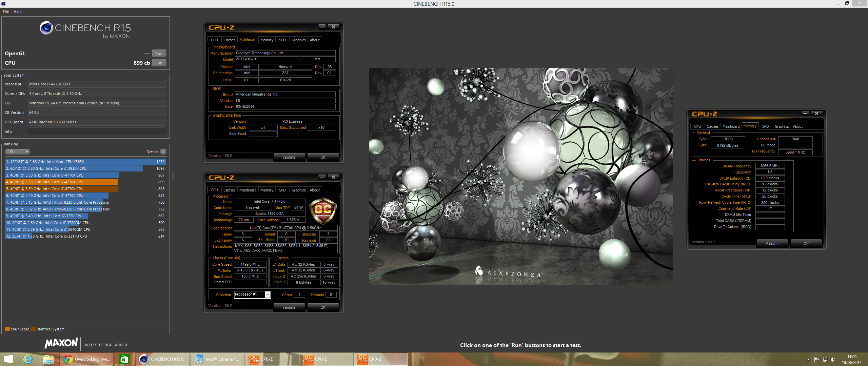
Task: Minimize the CPU-Z Memory window
Action: point(805,113)
